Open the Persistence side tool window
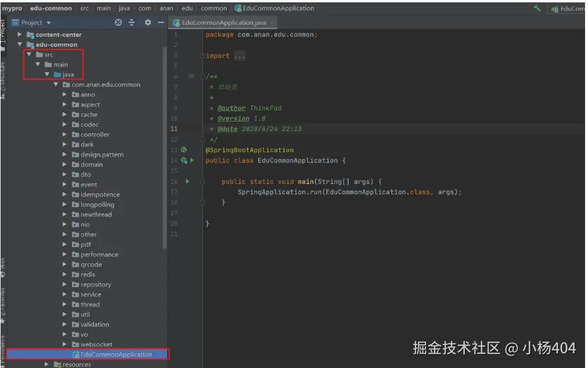 pyautogui.click(x=3, y=350)
